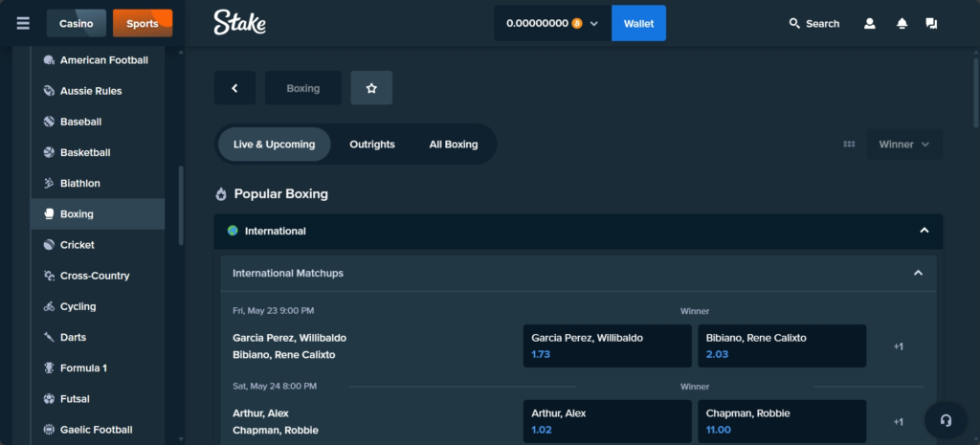Click the International globe icon
980x445 pixels.
click(x=233, y=231)
